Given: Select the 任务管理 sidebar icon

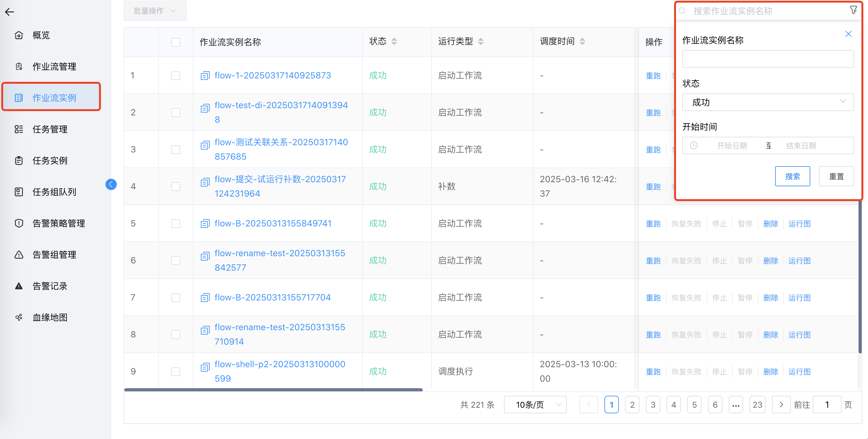Looking at the screenshot, I should pyautogui.click(x=50, y=129).
